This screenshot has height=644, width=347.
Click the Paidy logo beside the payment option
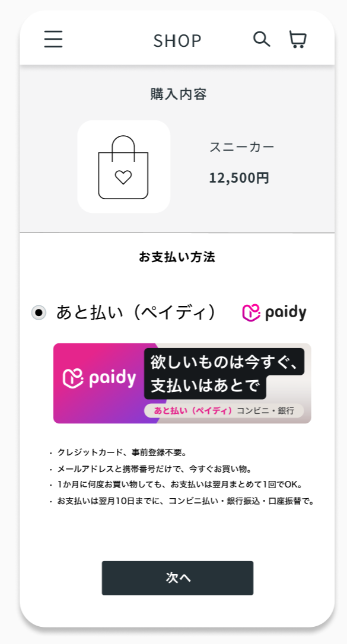[275, 311]
